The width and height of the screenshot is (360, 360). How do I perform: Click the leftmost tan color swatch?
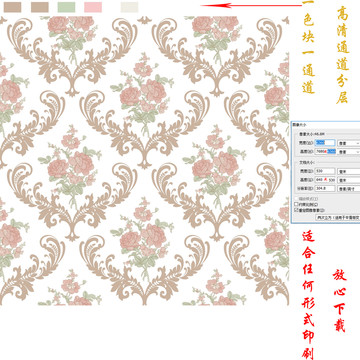(x=12, y=7)
